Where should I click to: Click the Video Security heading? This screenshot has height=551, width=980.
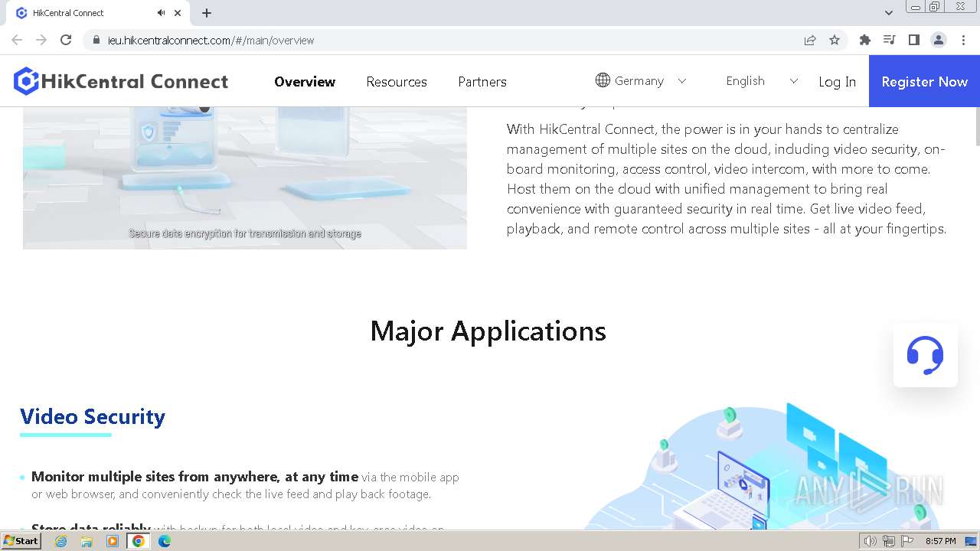point(93,416)
